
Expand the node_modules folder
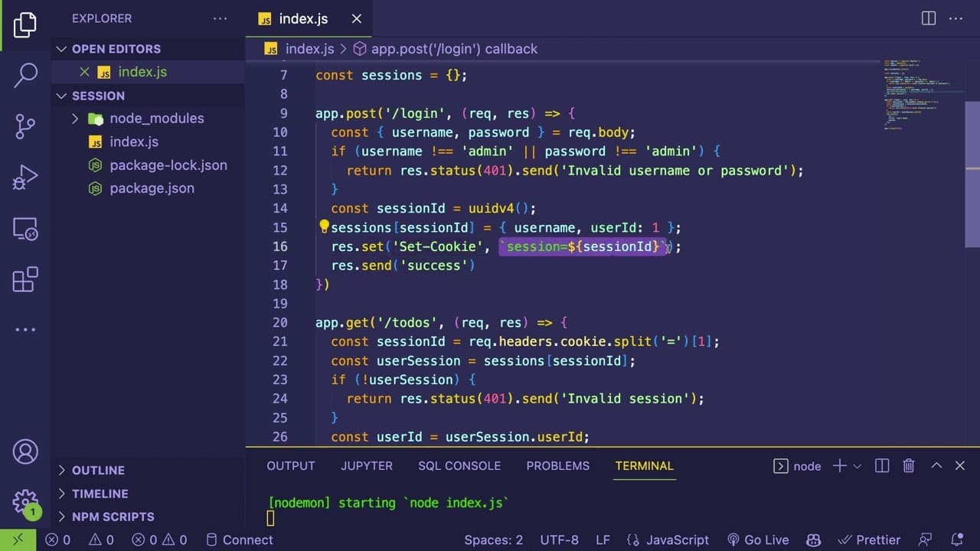click(75, 119)
